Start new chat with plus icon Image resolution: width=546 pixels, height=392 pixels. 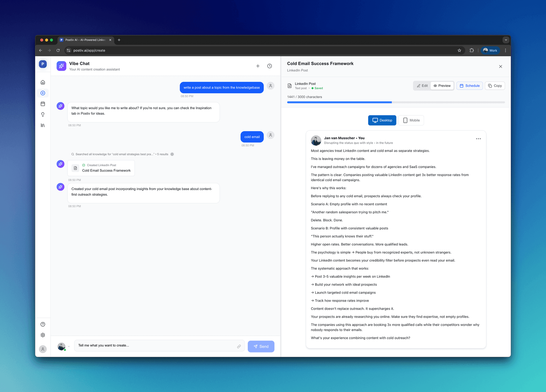pyautogui.click(x=258, y=66)
